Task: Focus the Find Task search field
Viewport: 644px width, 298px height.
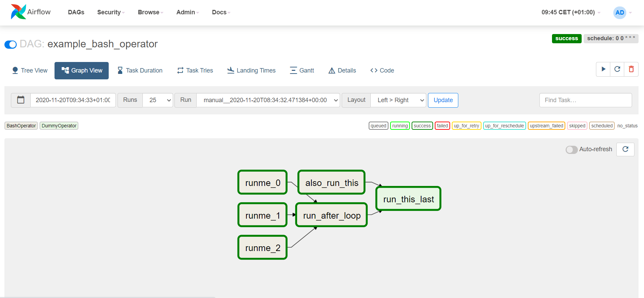Action: click(585, 100)
